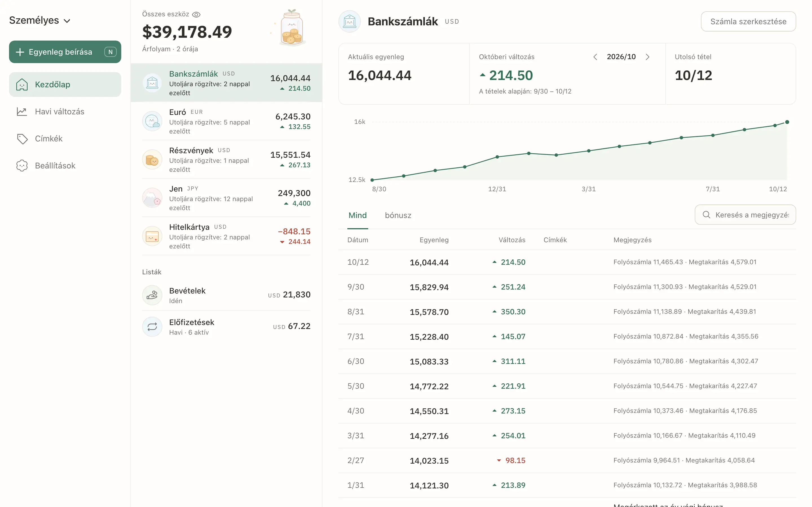Switch to the bónusz tab

(x=398, y=215)
